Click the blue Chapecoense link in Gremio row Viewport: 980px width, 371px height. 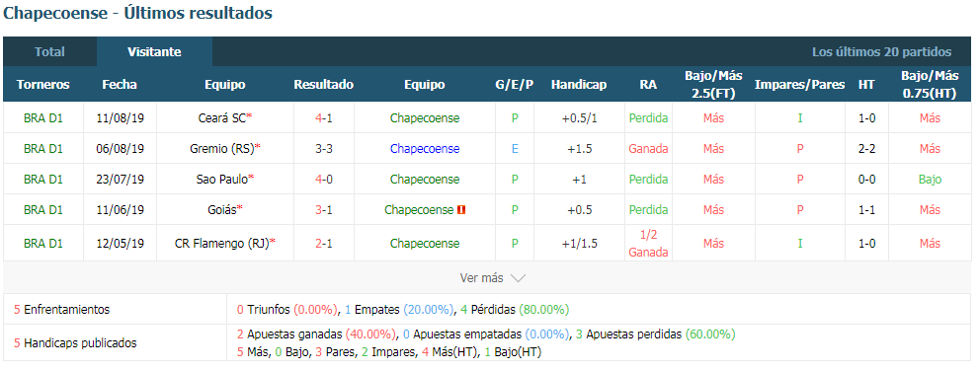point(425,149)
